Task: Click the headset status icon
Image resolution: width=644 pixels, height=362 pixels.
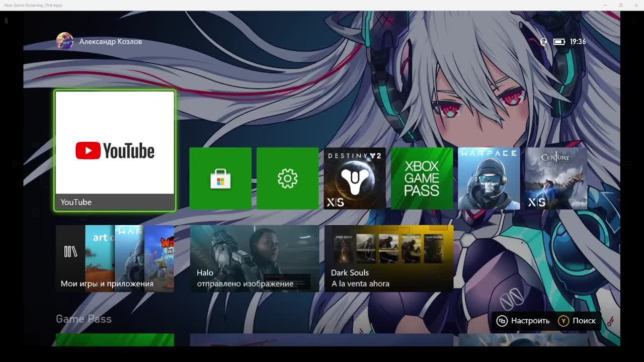Action: [543, 42]
